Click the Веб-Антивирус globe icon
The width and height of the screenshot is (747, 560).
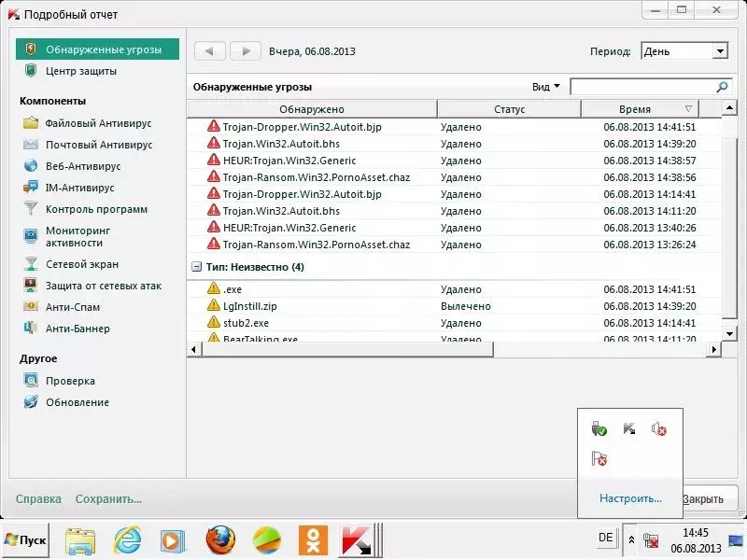[x=31, y=166]
